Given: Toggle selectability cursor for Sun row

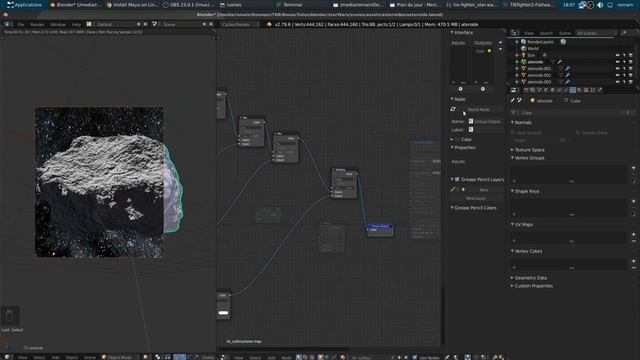Looking at the screenshot, I should coord(624,55).
